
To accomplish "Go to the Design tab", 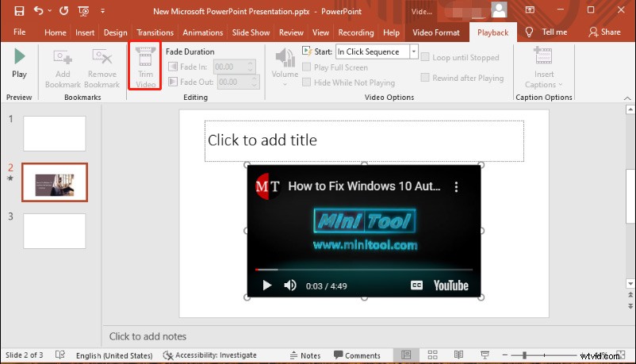I will tap(115, 33).
